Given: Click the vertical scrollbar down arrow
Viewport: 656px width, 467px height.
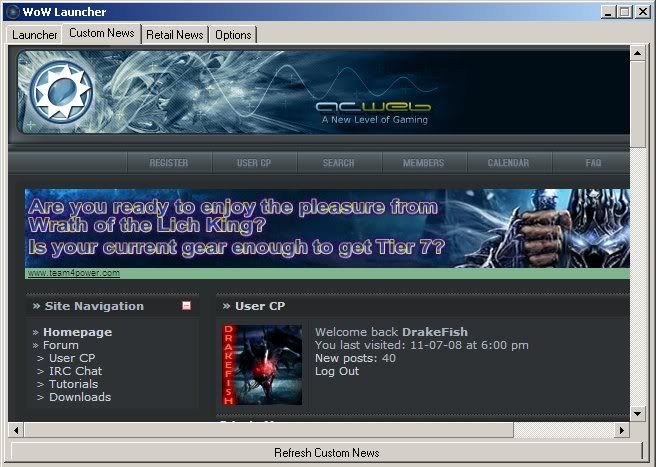Looking at the screenshot, I should (638, 414).
